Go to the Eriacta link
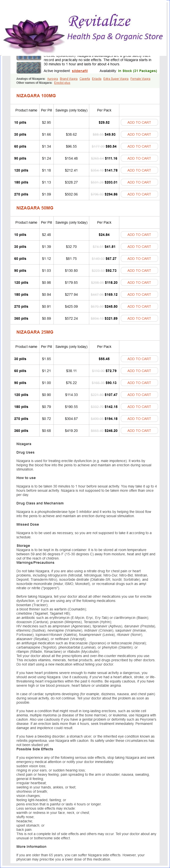The image size is (170, 868). click(x=96, y=79)
